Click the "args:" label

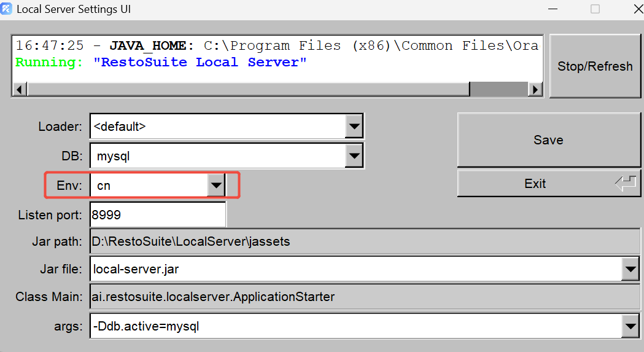point(68,326)
